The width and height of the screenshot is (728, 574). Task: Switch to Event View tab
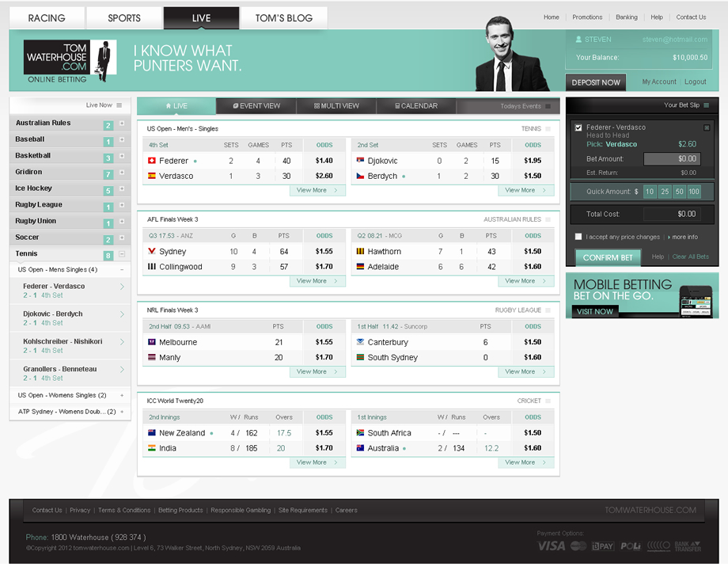pos(256,106)
